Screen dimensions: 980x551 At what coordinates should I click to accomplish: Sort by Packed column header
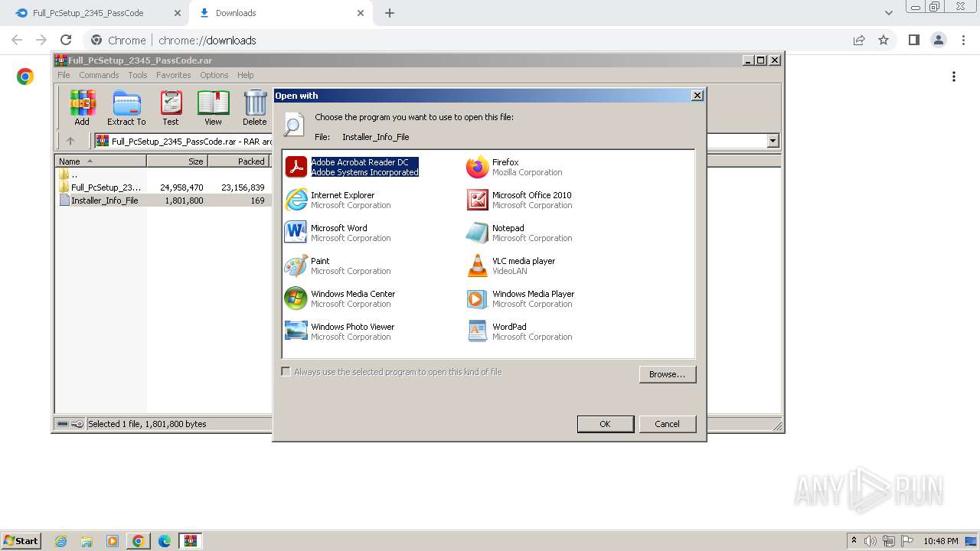coord(238,161)
